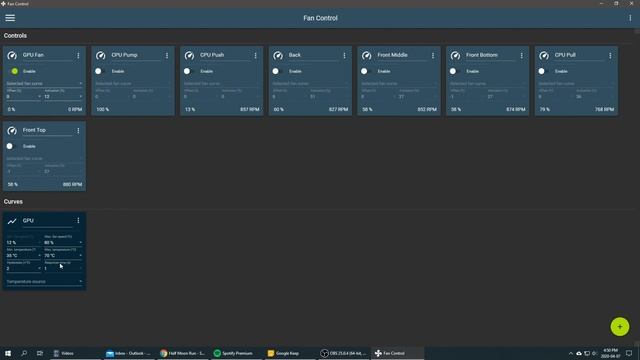Enable the CPU Pull control switch

click(543, 71)
